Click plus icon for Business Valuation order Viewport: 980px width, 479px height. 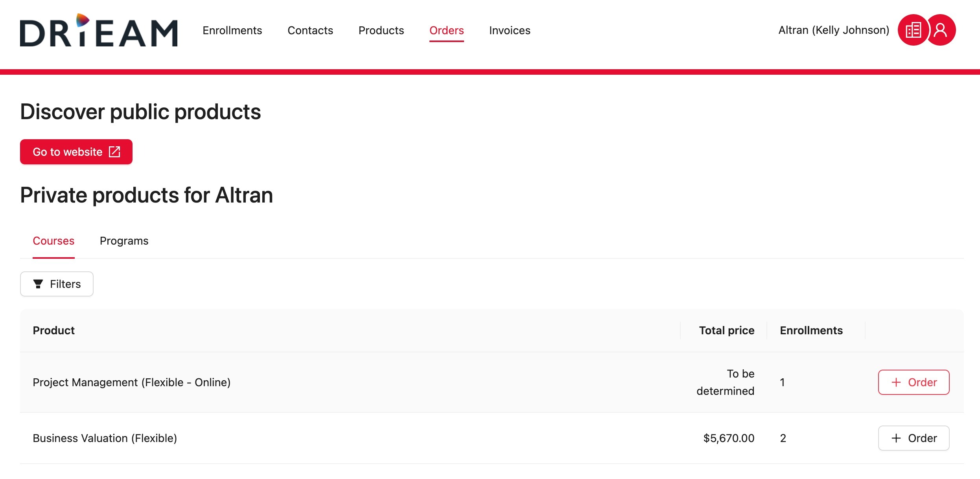pos(896,438)
